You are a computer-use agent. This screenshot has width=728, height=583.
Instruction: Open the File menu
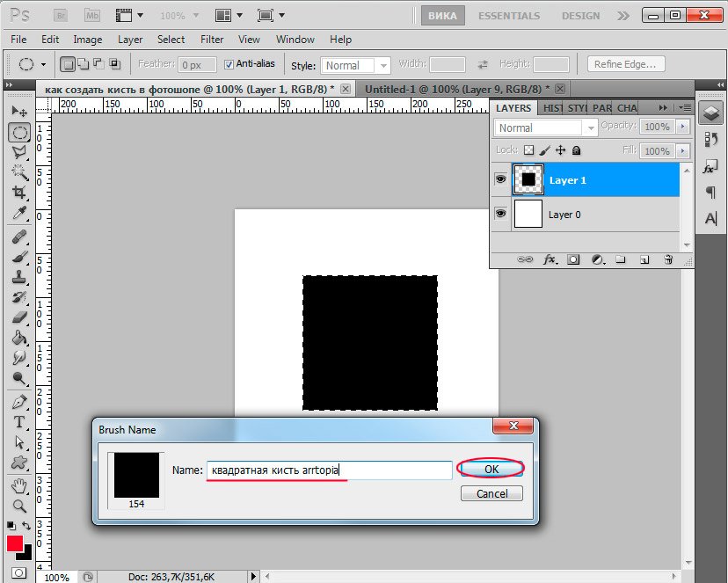point(18,40)
